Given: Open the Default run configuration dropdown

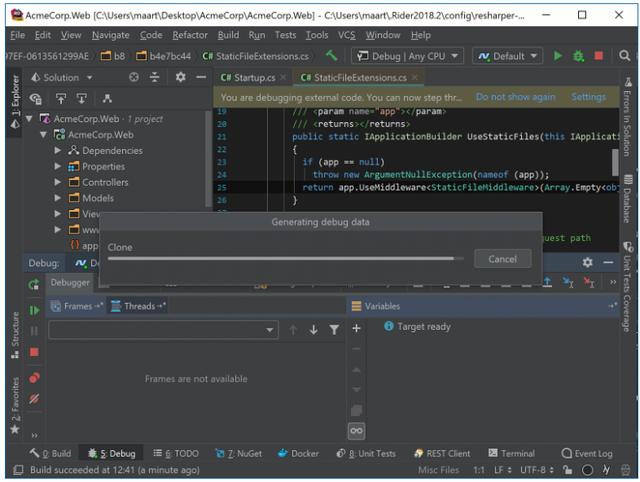Looking at the screenshot, I should [508, 56].
